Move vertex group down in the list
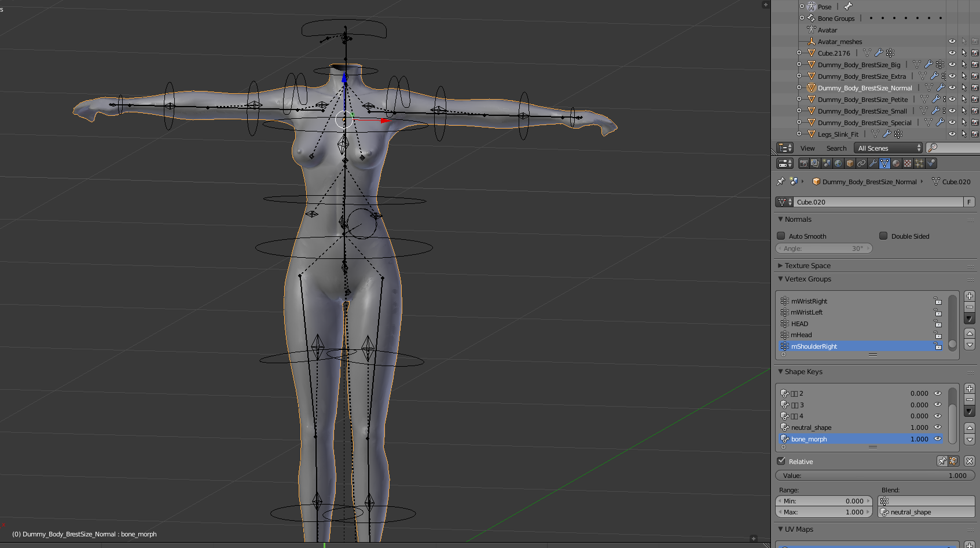 coord(970,345)
